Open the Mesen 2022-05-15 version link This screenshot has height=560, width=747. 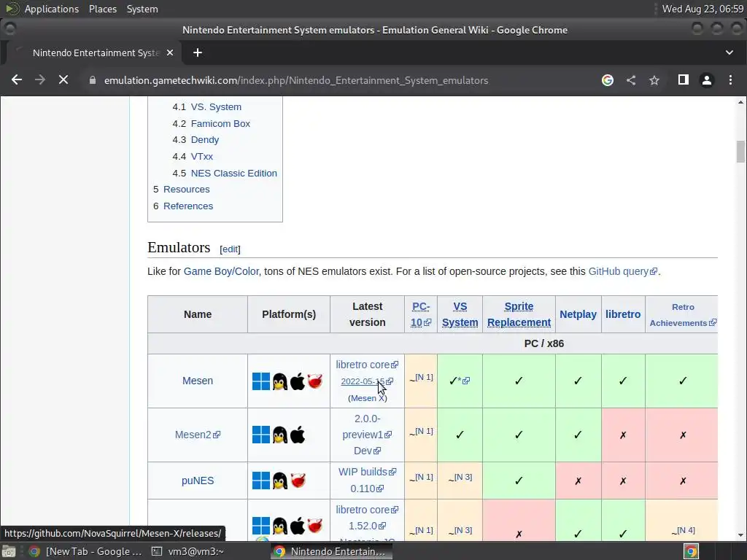(x=367, y=381)
